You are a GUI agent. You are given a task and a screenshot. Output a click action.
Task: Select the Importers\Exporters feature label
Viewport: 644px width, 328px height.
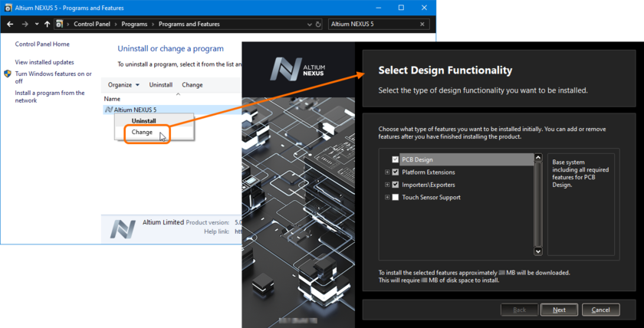point(429,185)
